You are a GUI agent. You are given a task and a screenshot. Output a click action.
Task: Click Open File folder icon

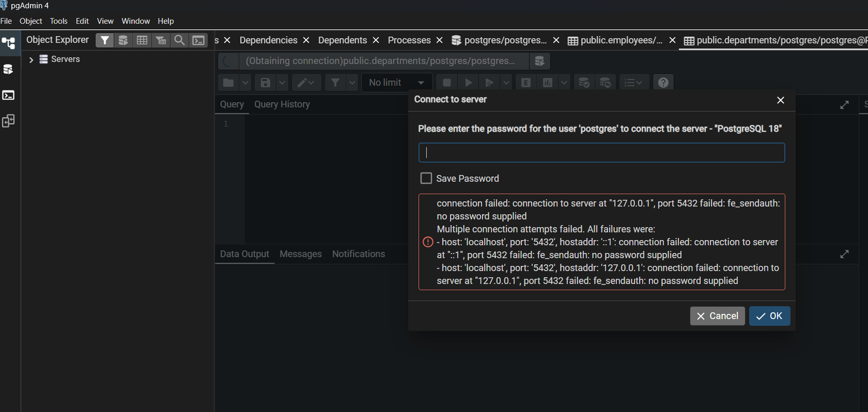(x=228, y=82)
